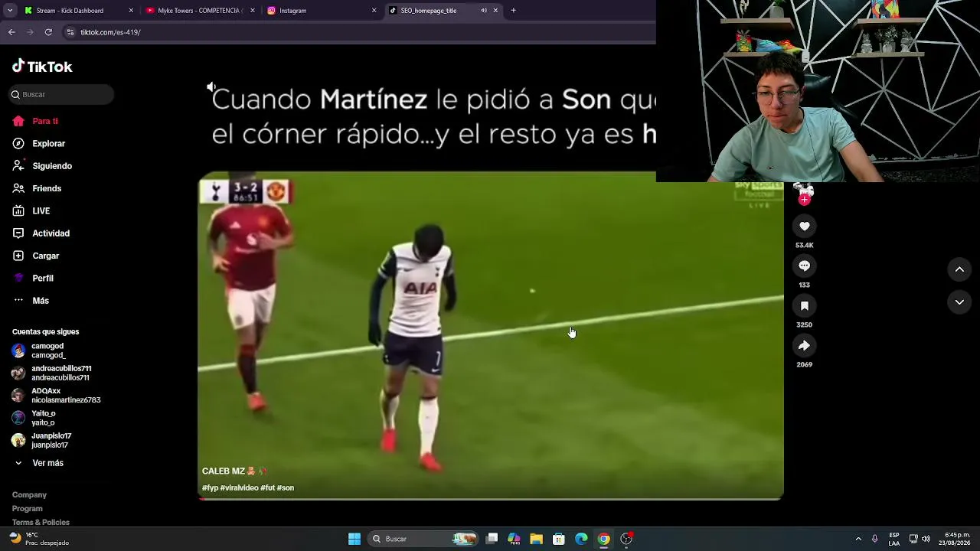Close the Instagram tab

tap(374, 11)
